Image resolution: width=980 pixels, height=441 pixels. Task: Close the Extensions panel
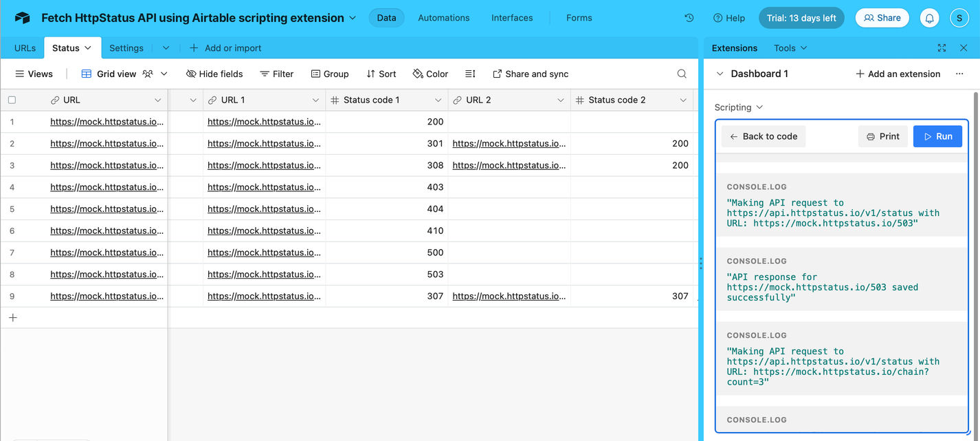coord(964,48)
